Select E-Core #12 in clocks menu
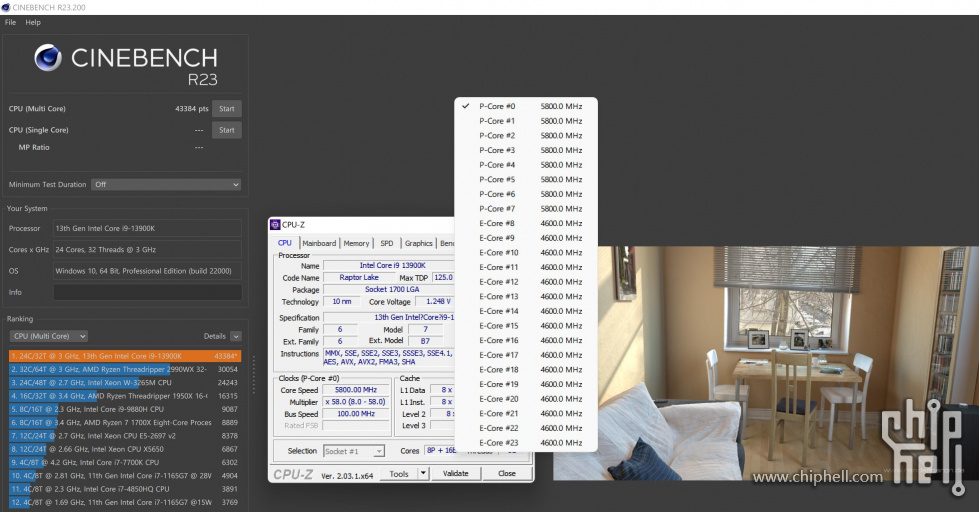This screenshot has width=979, height=512. [526, 282]
